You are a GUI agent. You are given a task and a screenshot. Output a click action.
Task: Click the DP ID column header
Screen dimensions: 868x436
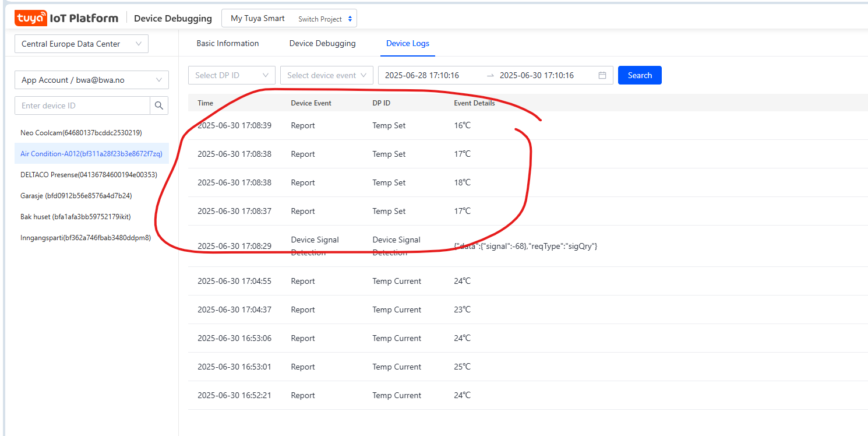pyautogui.click(x=382, y=103)
